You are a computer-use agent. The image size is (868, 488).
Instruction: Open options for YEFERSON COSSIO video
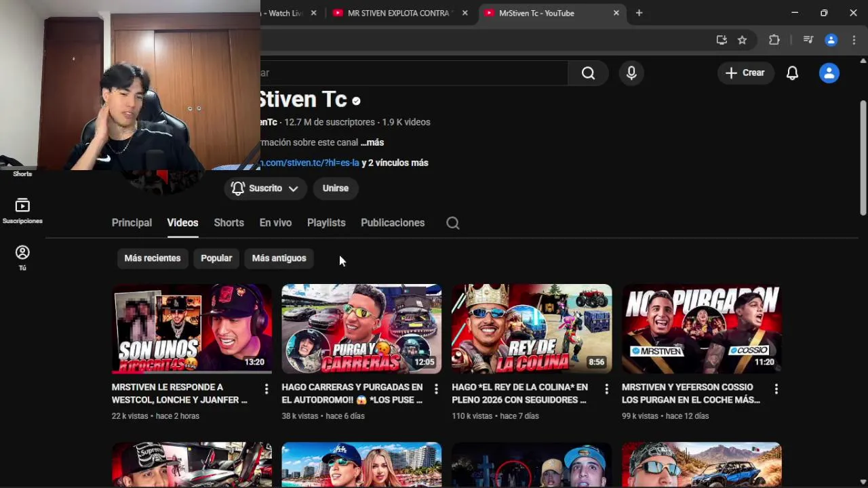[x=776, y=388]
